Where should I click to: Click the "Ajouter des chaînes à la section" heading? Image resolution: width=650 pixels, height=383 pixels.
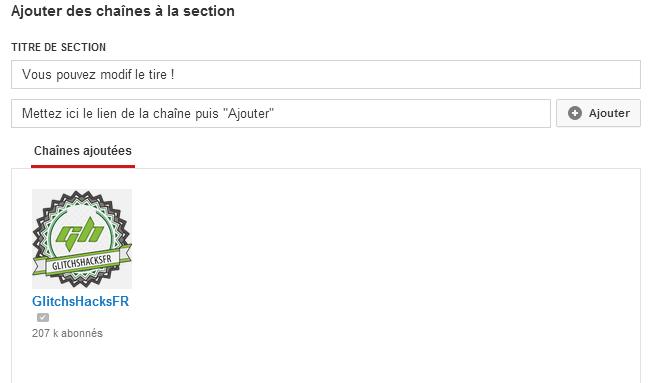pos(123,11)
